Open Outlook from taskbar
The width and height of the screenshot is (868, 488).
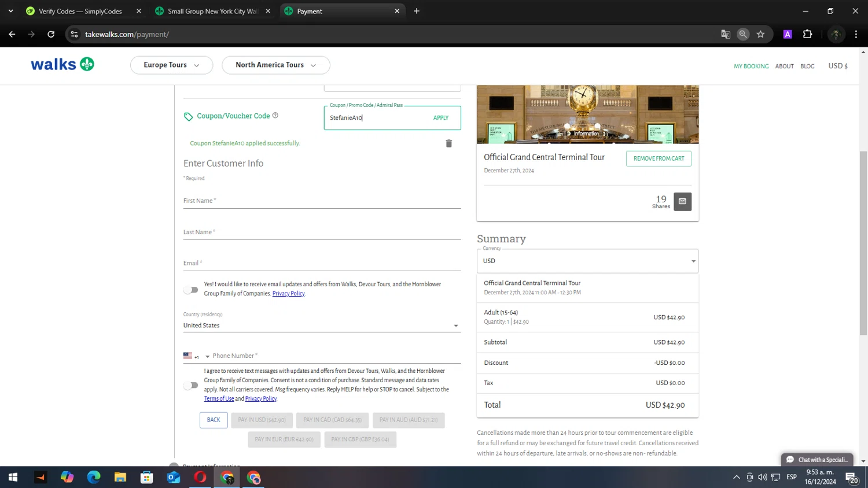click(x=174, y=477)
